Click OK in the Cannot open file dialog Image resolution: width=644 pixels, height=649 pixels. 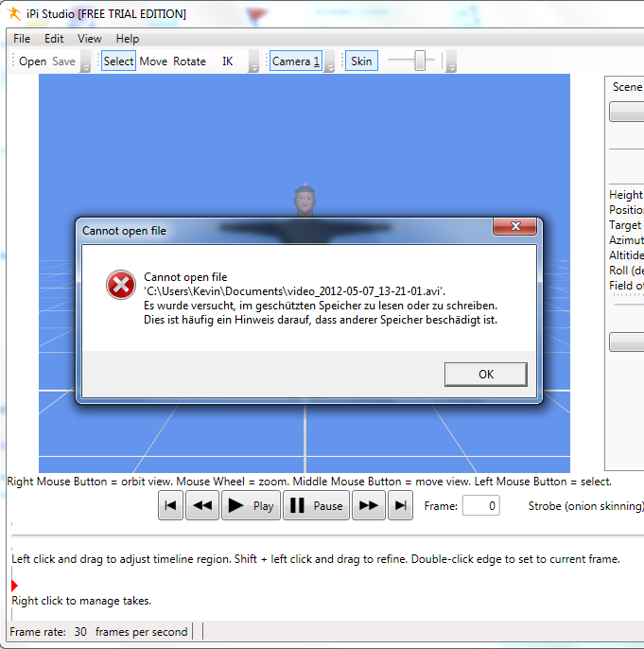coord(485,375)
